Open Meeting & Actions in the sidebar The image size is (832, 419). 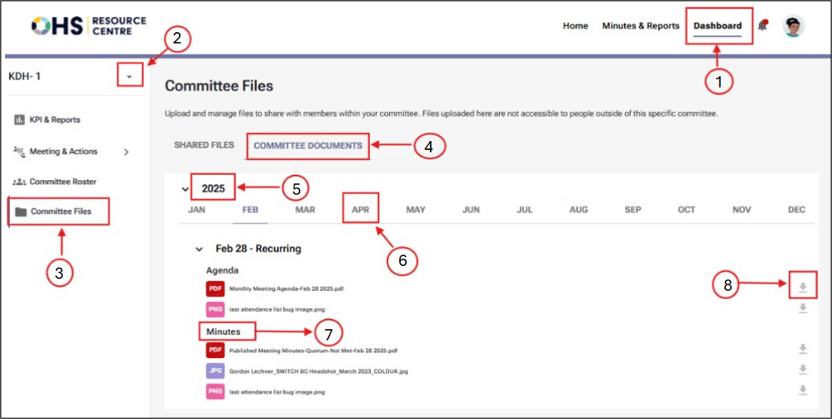click(63, 152)
